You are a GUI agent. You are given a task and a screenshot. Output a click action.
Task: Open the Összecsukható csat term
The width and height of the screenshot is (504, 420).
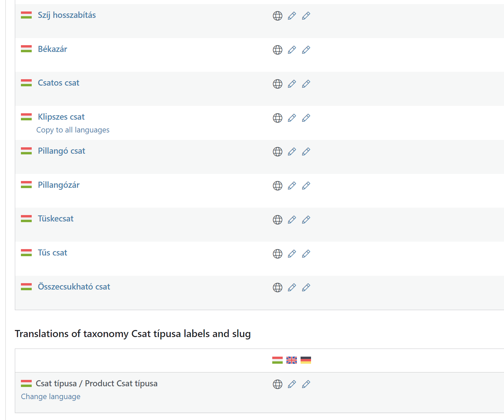[74, 287]
